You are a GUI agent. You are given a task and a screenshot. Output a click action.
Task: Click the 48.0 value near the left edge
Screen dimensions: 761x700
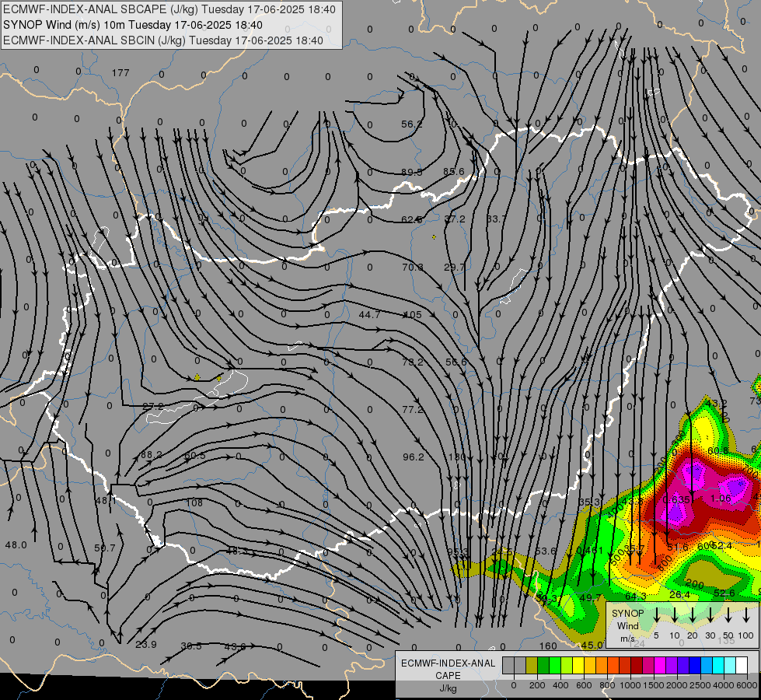[x=16, y=545]
